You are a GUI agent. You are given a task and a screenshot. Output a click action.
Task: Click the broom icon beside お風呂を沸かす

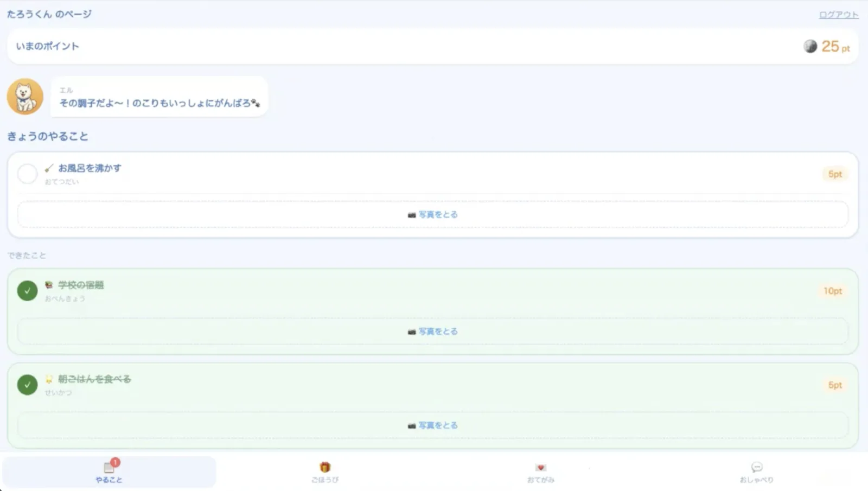point(49,168)
